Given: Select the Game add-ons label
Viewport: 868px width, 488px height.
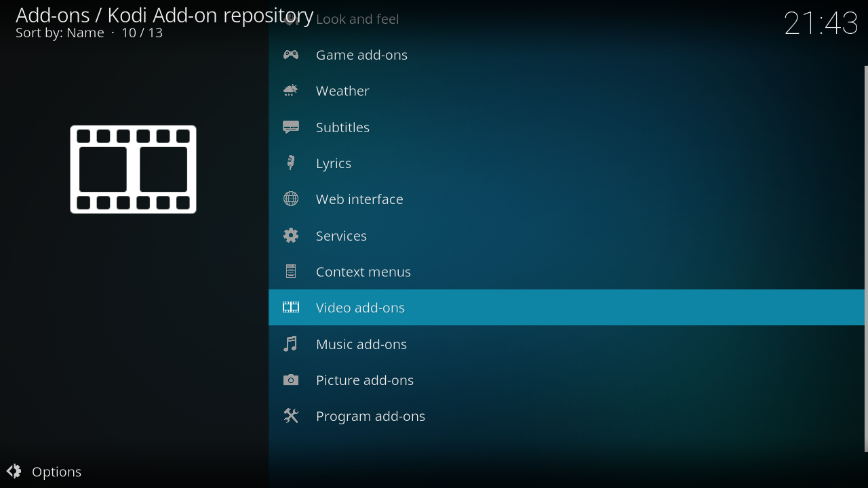Looking at the screenshot, I should pyautogui.click(x=361, y=55).
